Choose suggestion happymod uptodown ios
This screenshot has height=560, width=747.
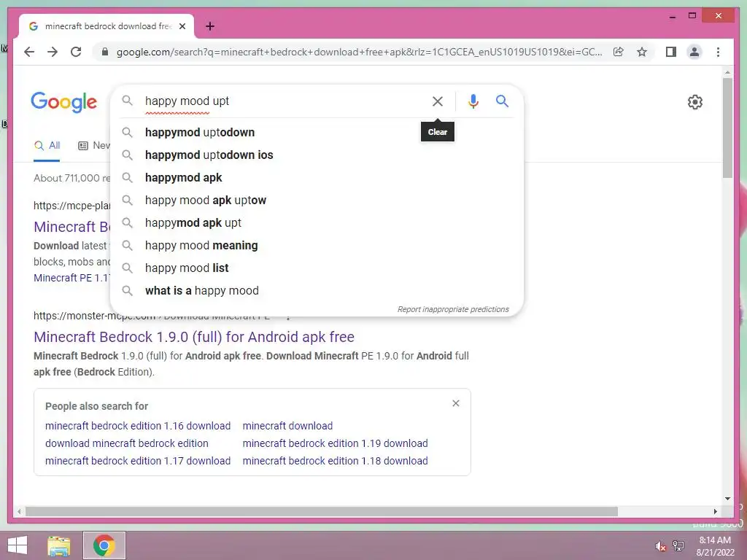317,155
